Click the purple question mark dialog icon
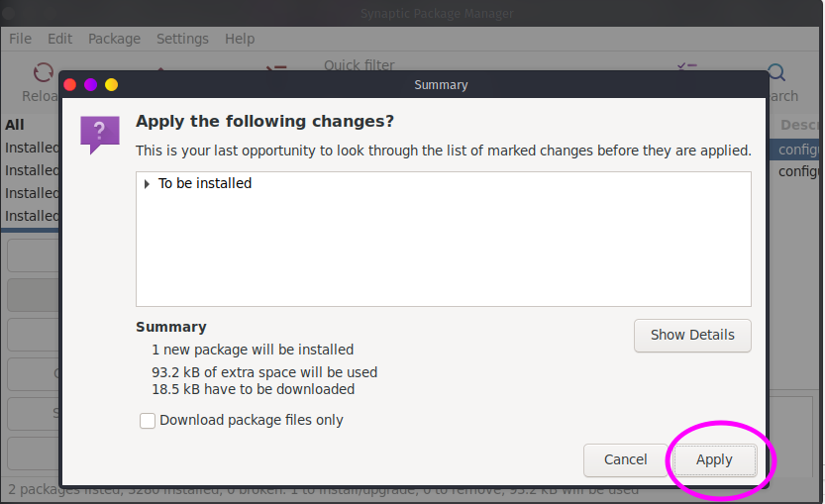825x504 pixels. click(100, 135)
